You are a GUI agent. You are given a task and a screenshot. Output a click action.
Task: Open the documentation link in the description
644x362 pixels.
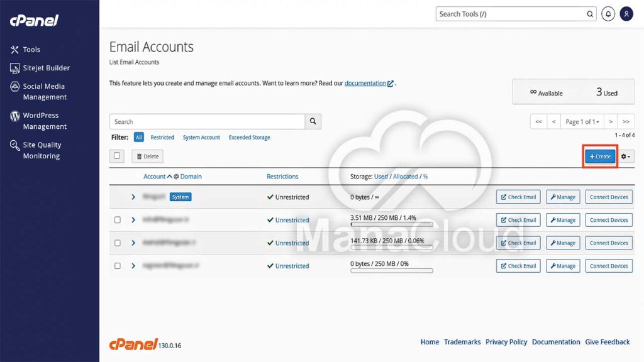[365, 83]
